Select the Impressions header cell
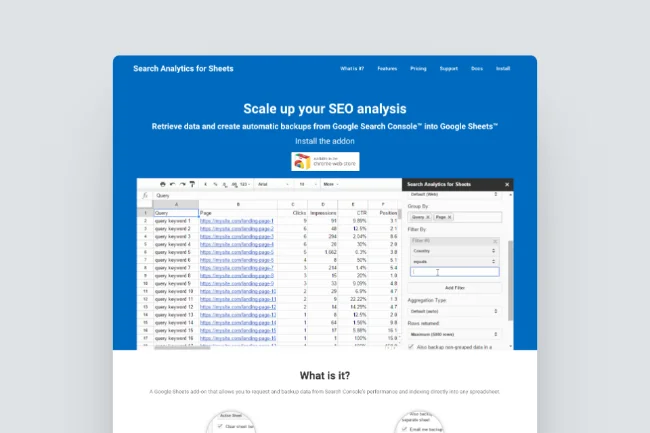650x433 pixels. pyautogui.click(x=323, y=213)
